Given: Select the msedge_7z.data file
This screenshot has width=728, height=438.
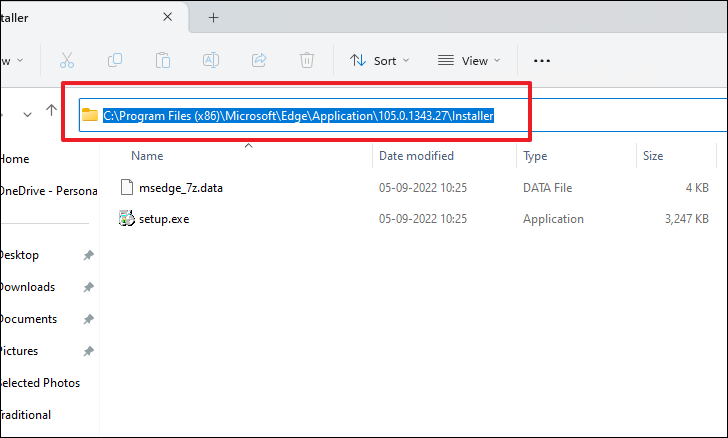Looking at the screenshot, I should tap(181, 188).
